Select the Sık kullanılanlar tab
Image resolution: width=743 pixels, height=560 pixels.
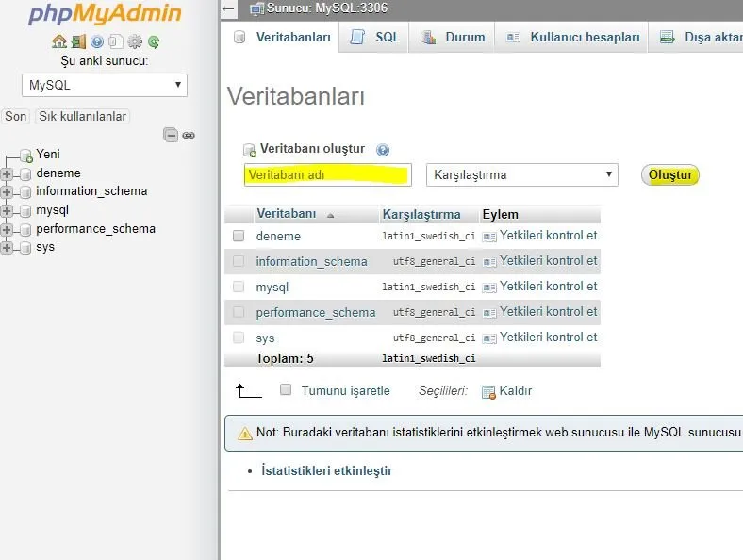tap(82, 116)
